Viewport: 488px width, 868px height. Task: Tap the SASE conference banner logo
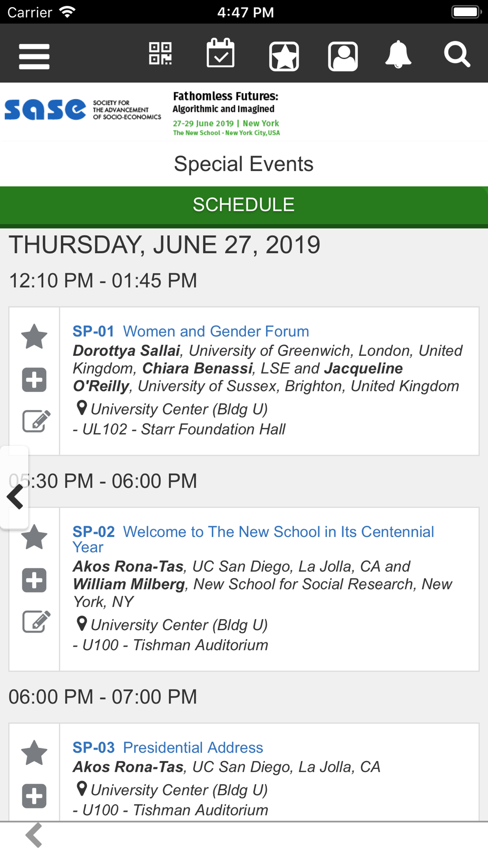[x=142, y=112]
